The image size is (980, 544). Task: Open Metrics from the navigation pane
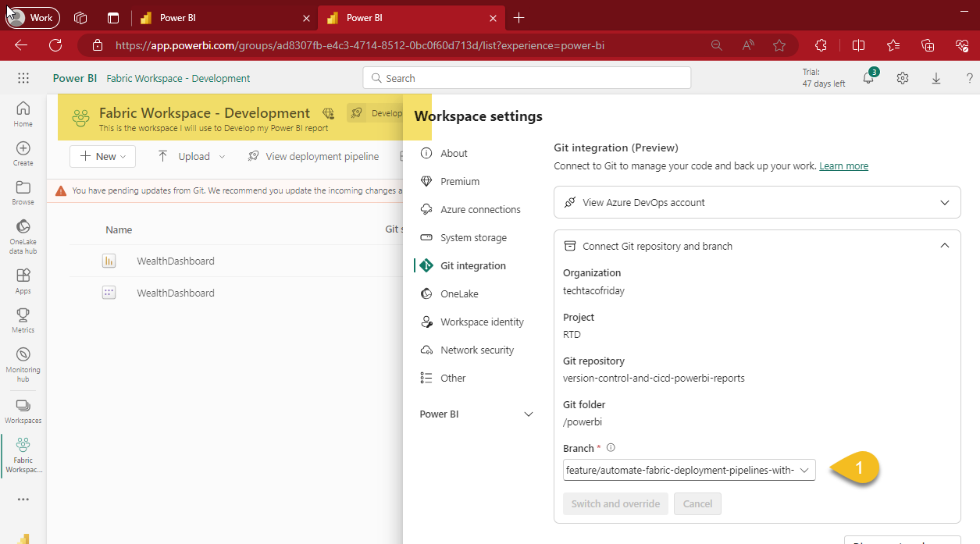pyautogui.click(x=23, y=322)
